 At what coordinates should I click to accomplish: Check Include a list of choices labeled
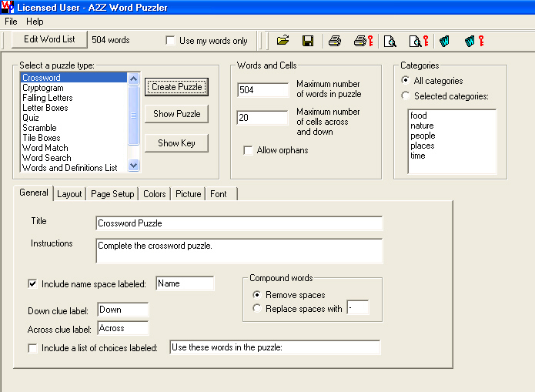tap(32, 348)
